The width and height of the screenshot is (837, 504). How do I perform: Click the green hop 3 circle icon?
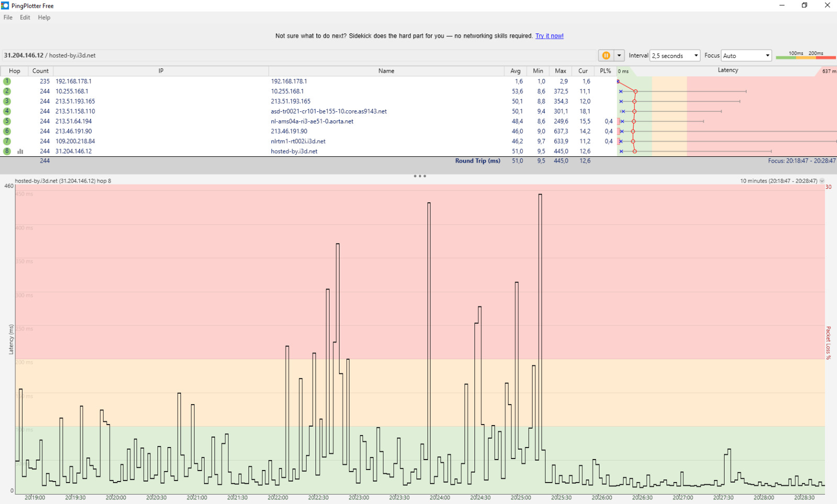pos(7,101)
